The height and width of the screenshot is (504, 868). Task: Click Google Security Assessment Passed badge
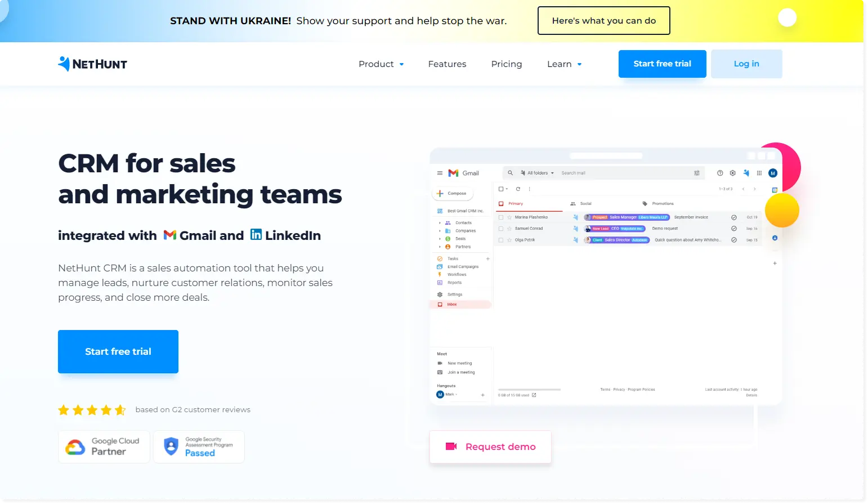[x=199, y=447]
